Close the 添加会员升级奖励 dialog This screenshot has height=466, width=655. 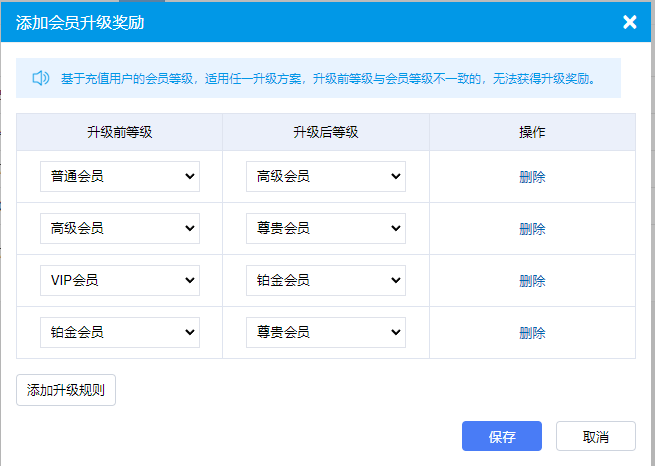(x=630, y=22)
